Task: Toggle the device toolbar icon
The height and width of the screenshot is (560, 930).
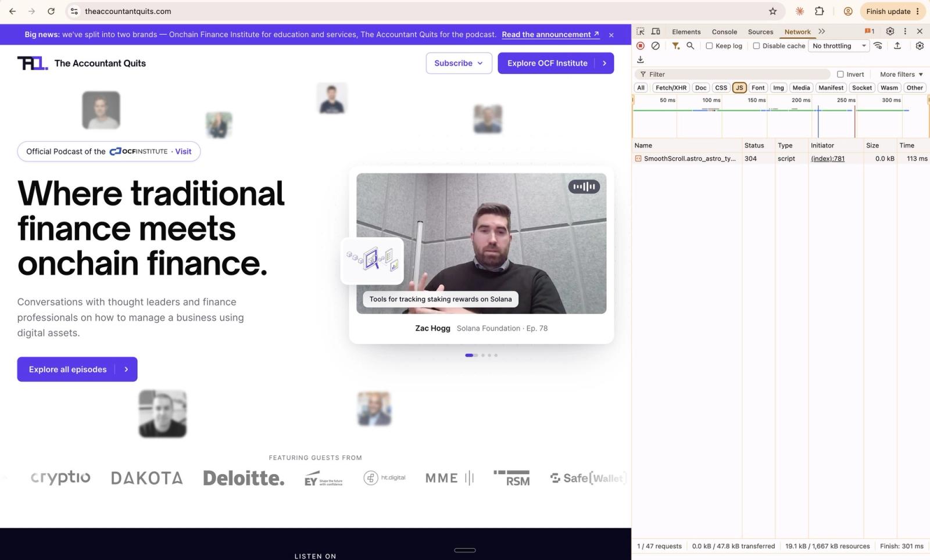Action: (656, 31)
